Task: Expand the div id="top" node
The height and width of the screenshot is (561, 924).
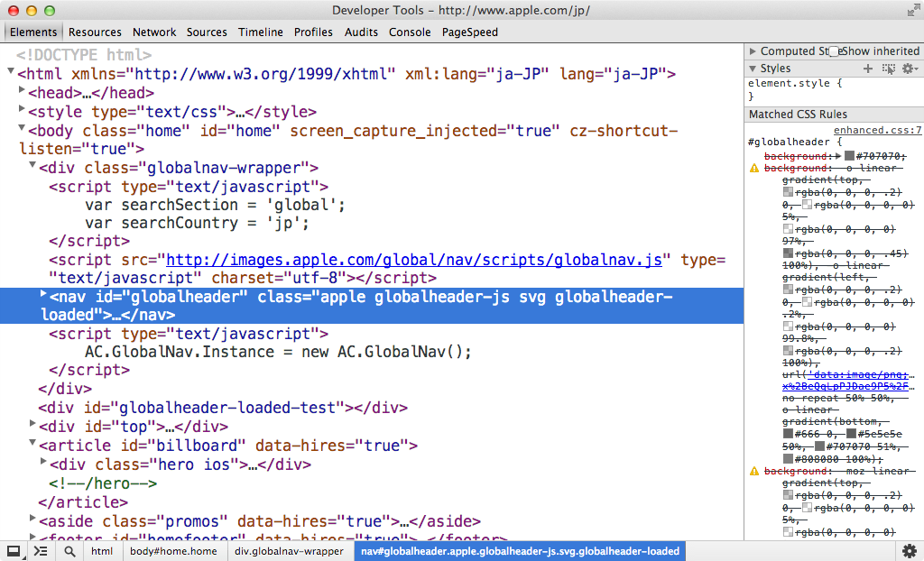Action: [33, 424]
